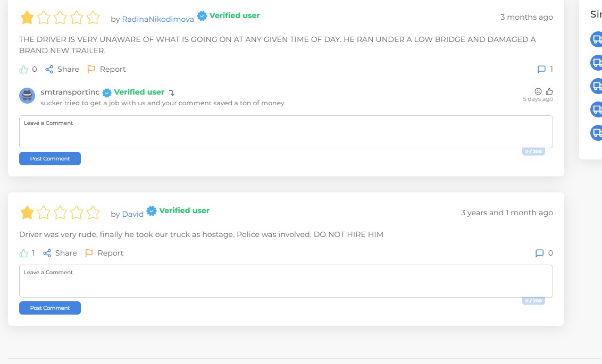Focus the comment field under RadinaNikodimova's review
Screen dimensions: 602x364
pyautogui.click(x=286, y=132)
